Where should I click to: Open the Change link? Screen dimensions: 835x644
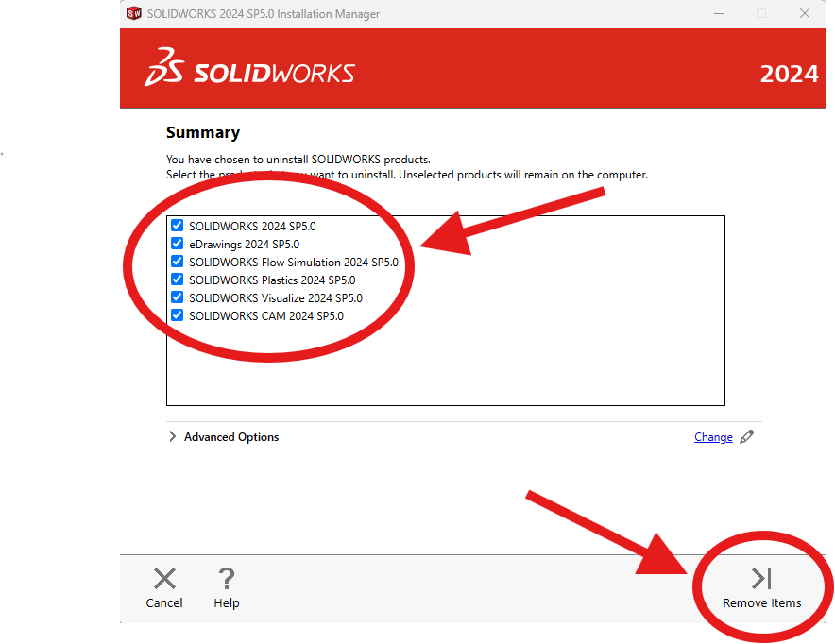click(x=713, y=437)
